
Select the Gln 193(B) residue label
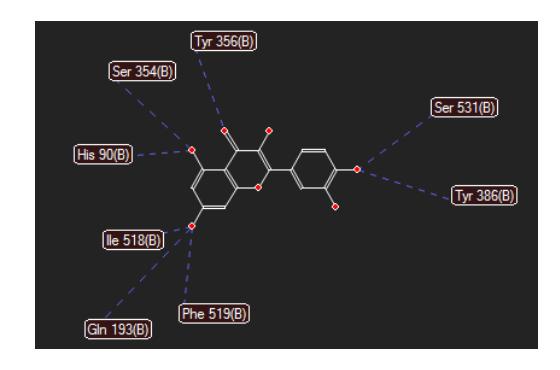[118, 329]
